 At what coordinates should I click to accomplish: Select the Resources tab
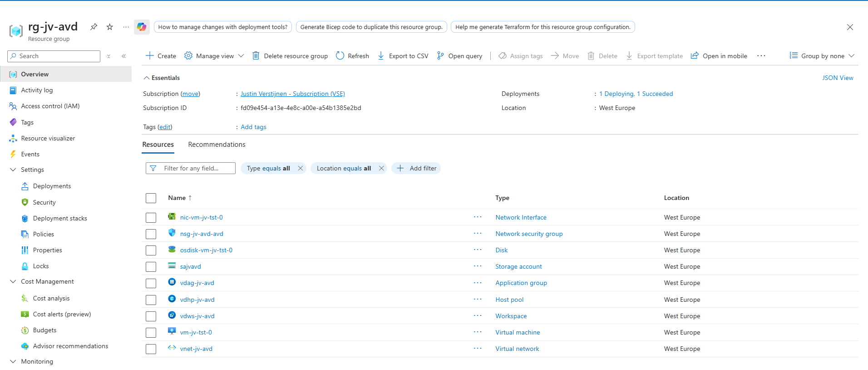158,145
